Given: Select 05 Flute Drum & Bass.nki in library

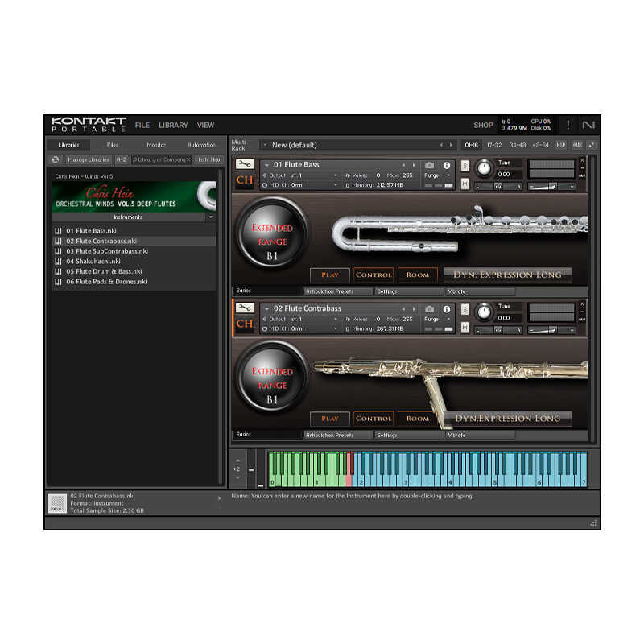Looking at the screenshot, I should [x=134, y=271].
